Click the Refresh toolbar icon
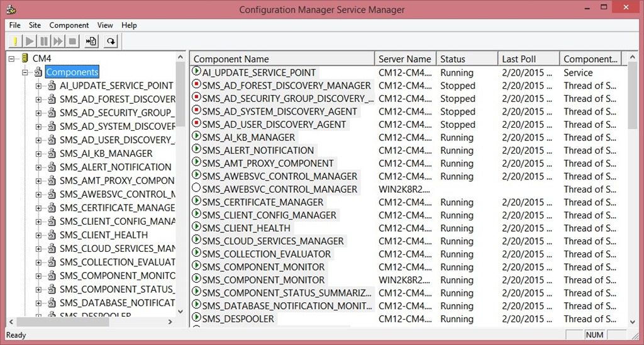644x345 pixels. 111,41
